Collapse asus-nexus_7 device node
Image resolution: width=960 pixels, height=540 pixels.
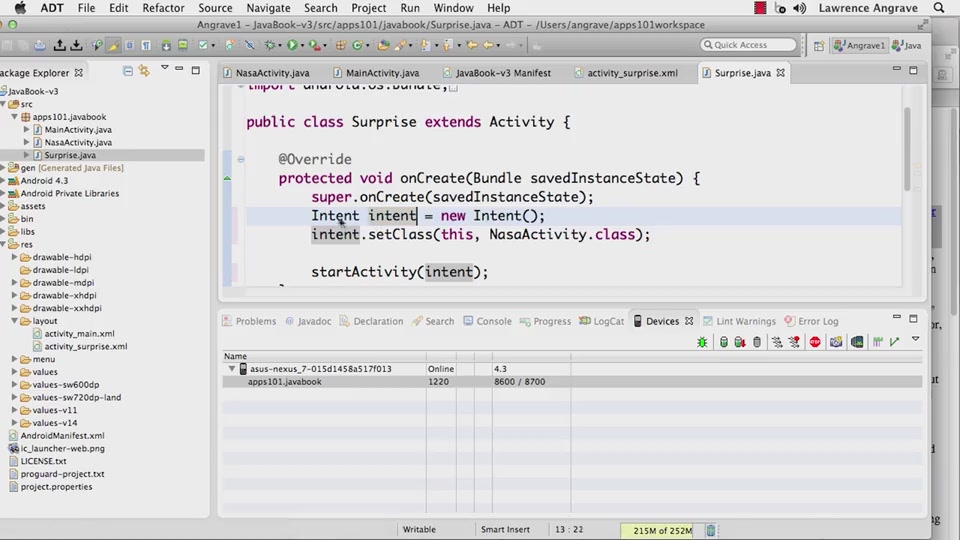(232, 369)
